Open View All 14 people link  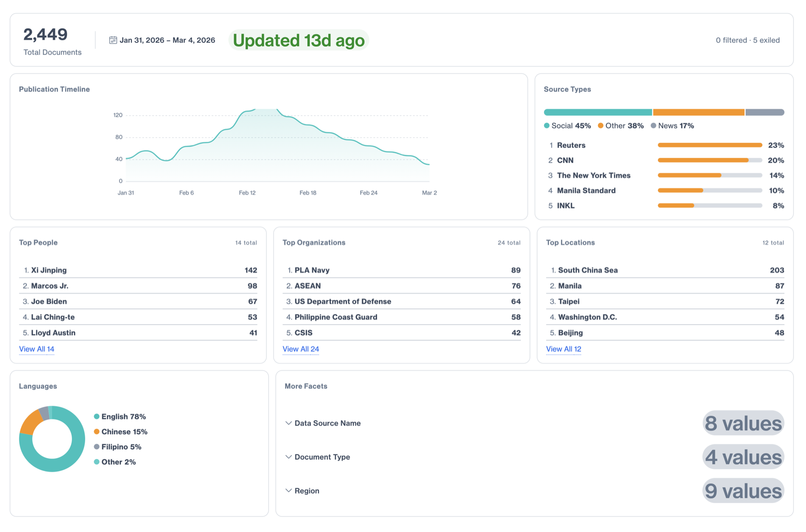pos(37,349)
